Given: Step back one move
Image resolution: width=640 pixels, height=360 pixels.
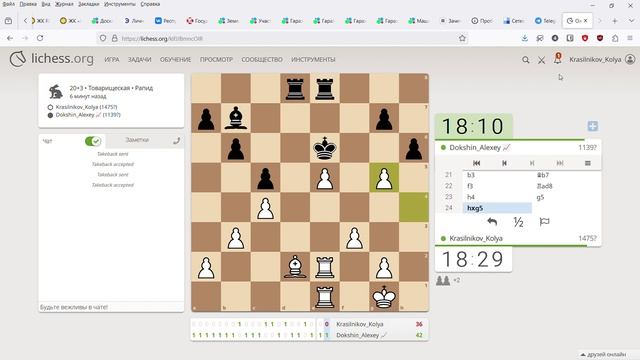Looking at the screenshot, I should click(x=504, y=163).
